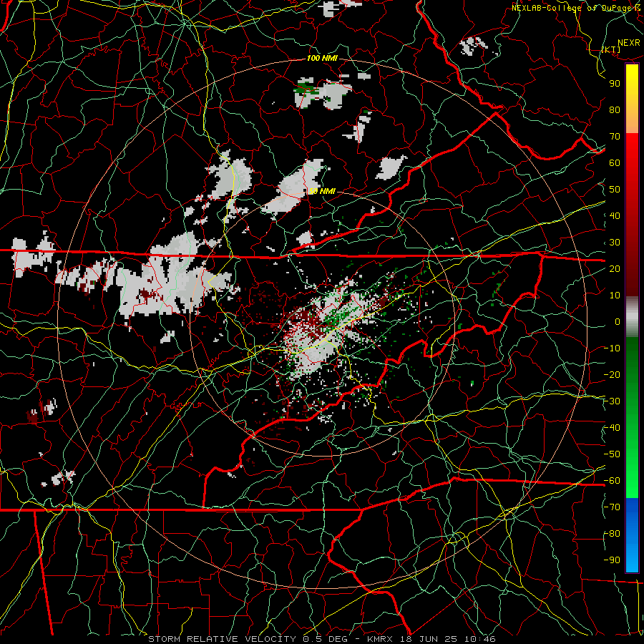Click the 50 value on the velocity scale
This screenshot has width=644, height=644.
(615, 190)
